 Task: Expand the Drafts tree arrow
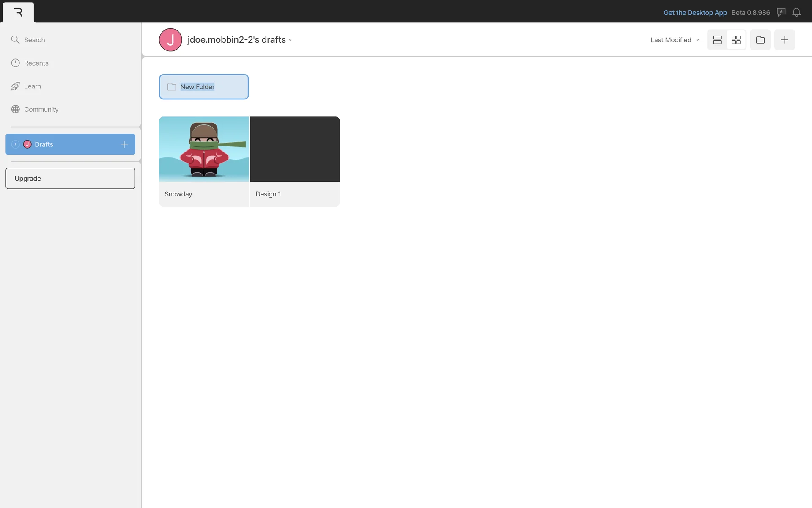pyautogui.click(x=15, y=144)
